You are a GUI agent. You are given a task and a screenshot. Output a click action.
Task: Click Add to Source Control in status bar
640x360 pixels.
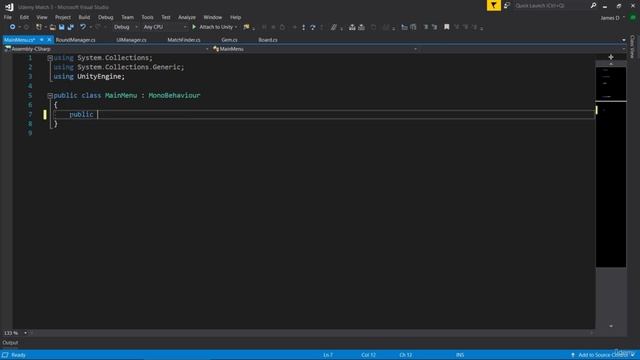602,355
